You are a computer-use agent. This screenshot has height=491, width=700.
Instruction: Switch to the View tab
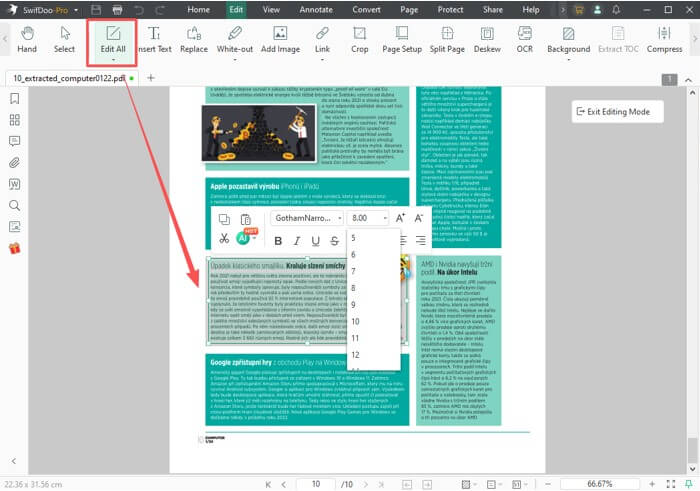[271, 10]
